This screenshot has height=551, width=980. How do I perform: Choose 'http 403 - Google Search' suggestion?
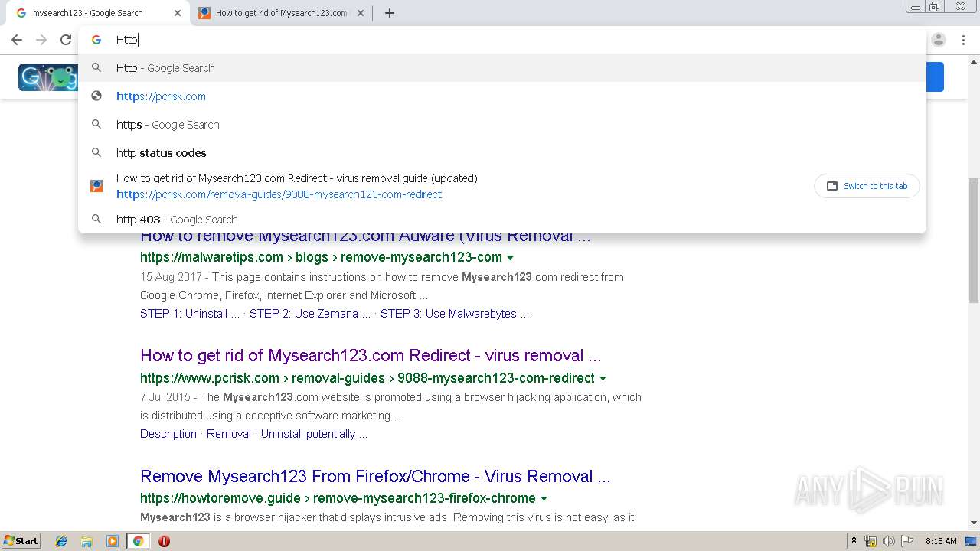tap(501, 220)
